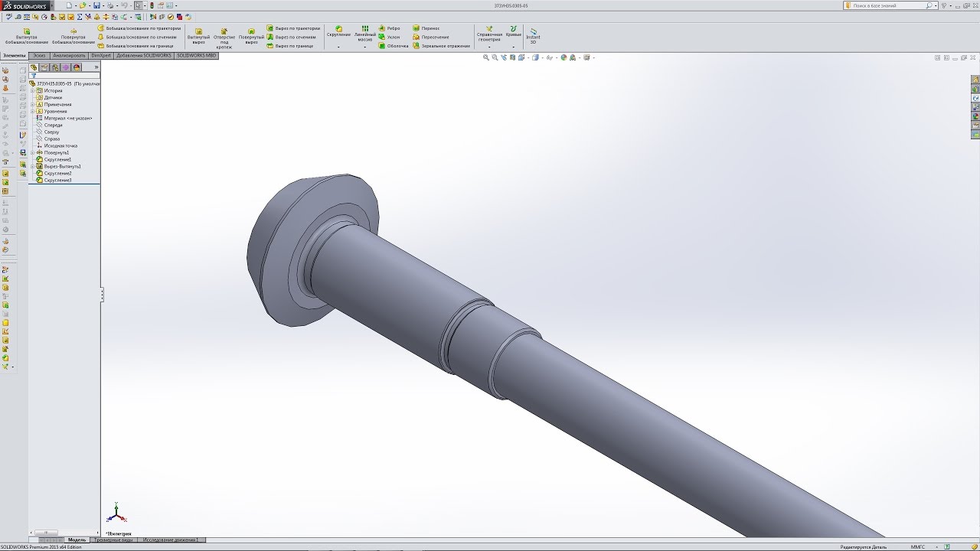The height and width of the screenshot is (551, 980).
Task: Select Бобышка/основание по сечениям
Action: pos(137,37)
